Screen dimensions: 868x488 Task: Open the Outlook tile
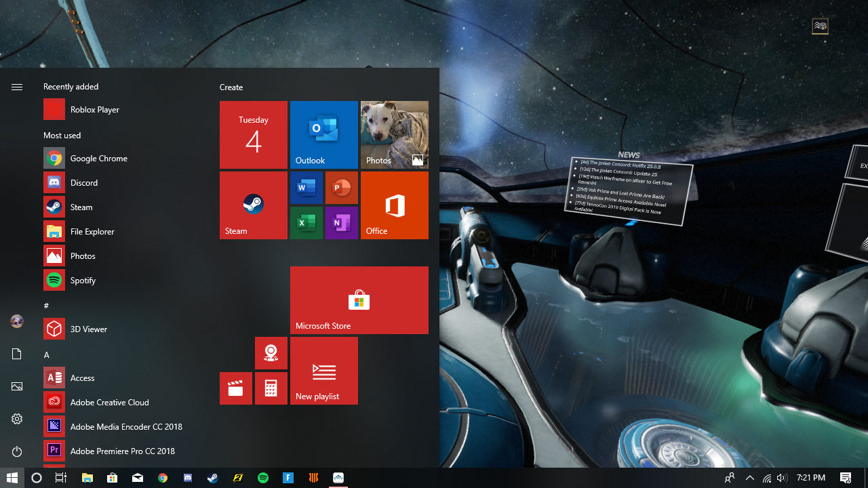(x=324, y=135)
